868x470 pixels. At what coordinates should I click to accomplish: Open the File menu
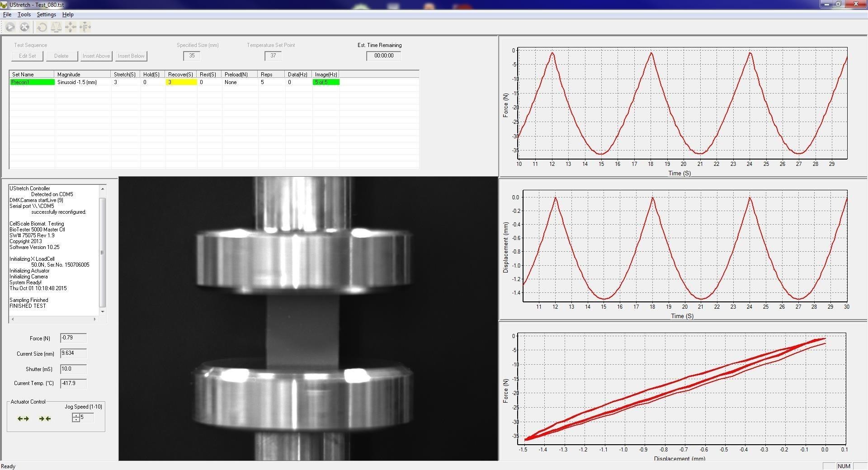click(x=7, y=14)
